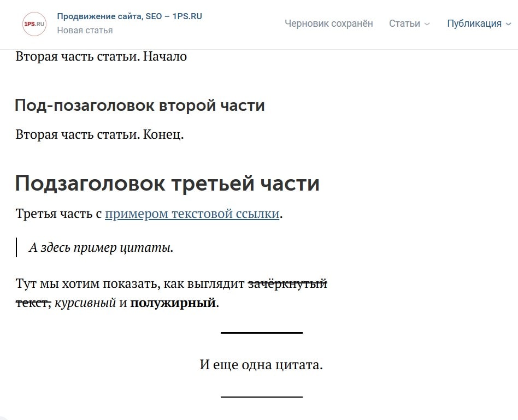Click the paragraph "Вторая часть статьи. Конец."
The width and height of the screenshot is (518, 420).
99,135
